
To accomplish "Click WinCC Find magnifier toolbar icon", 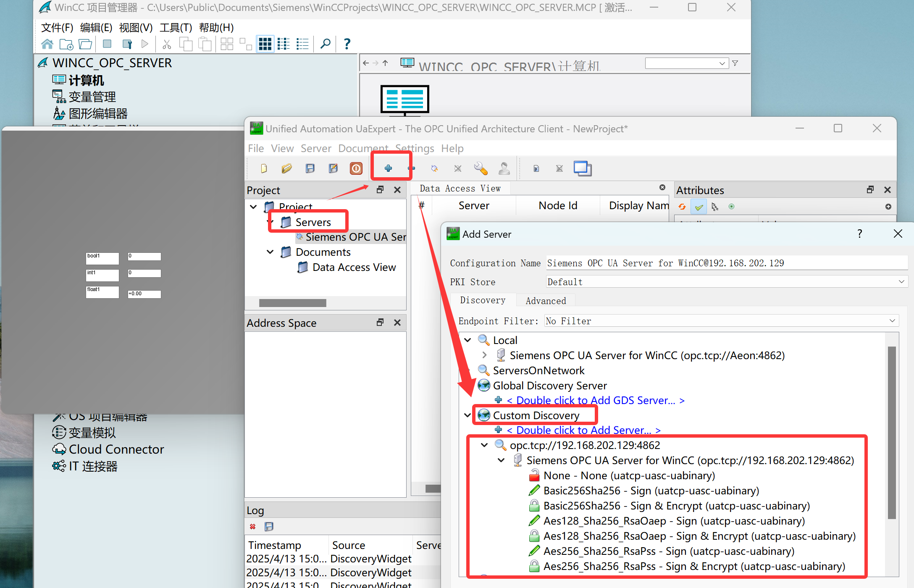I will pos(325,44).
